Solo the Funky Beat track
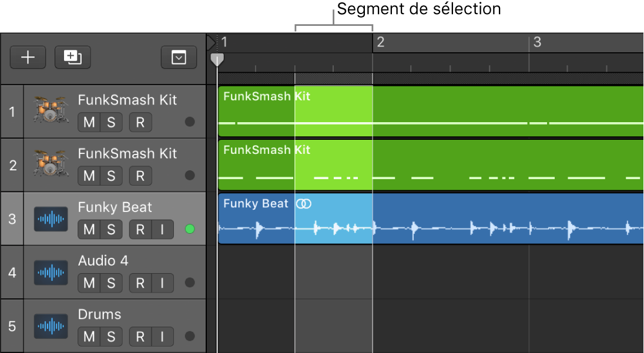This screenshot has width=644, height=353. 111,230
